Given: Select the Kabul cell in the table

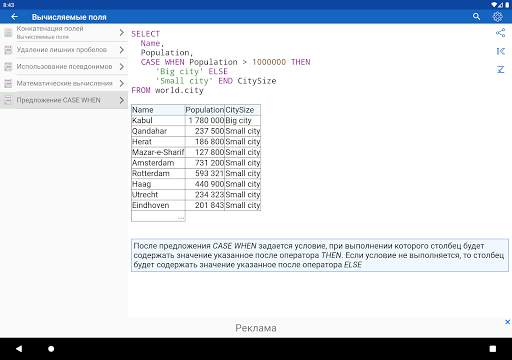Looking at the screenshot, I should tap(158, 120).
